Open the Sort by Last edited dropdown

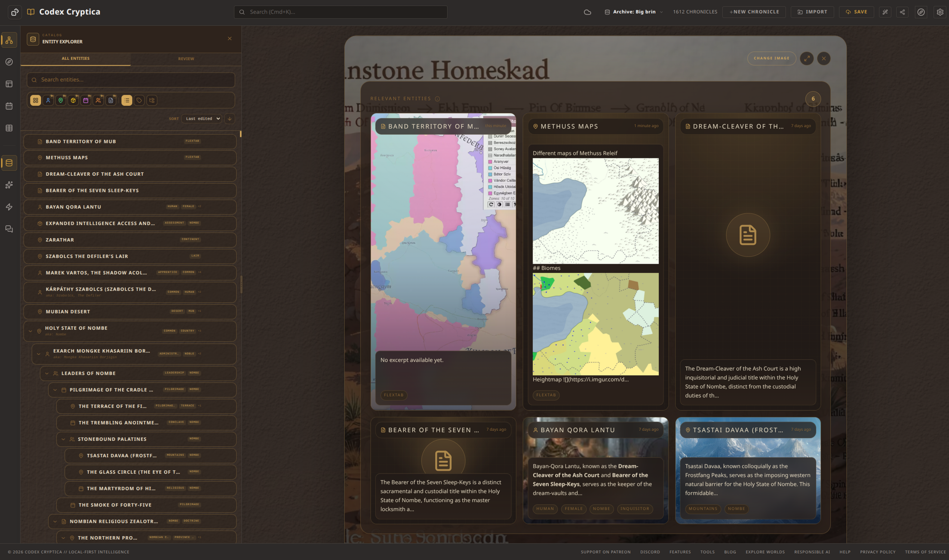pyautogui.click(x=202, y=119)
